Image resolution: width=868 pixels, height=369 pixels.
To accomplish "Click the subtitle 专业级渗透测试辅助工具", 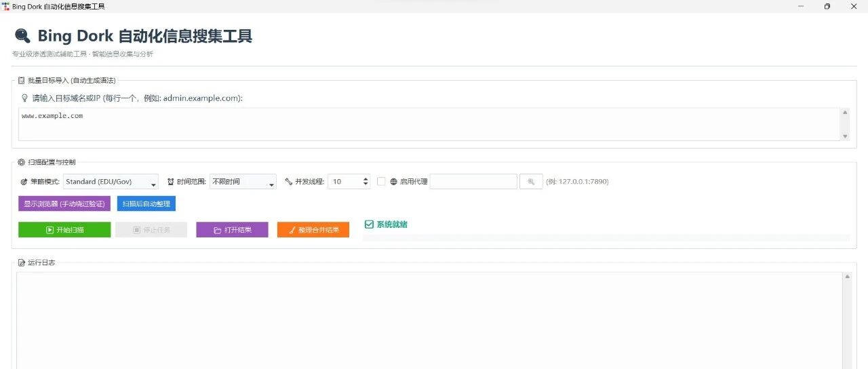I will tap(48, 54).
